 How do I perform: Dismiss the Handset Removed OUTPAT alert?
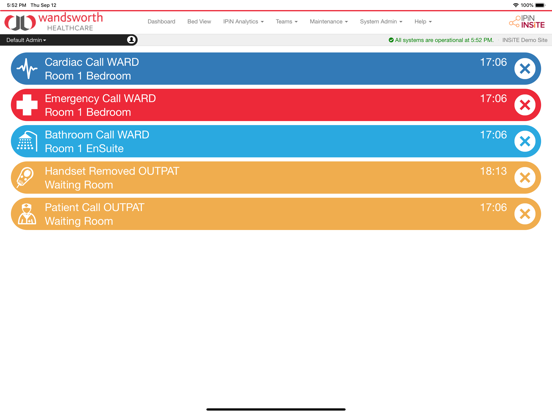[525, 177]
